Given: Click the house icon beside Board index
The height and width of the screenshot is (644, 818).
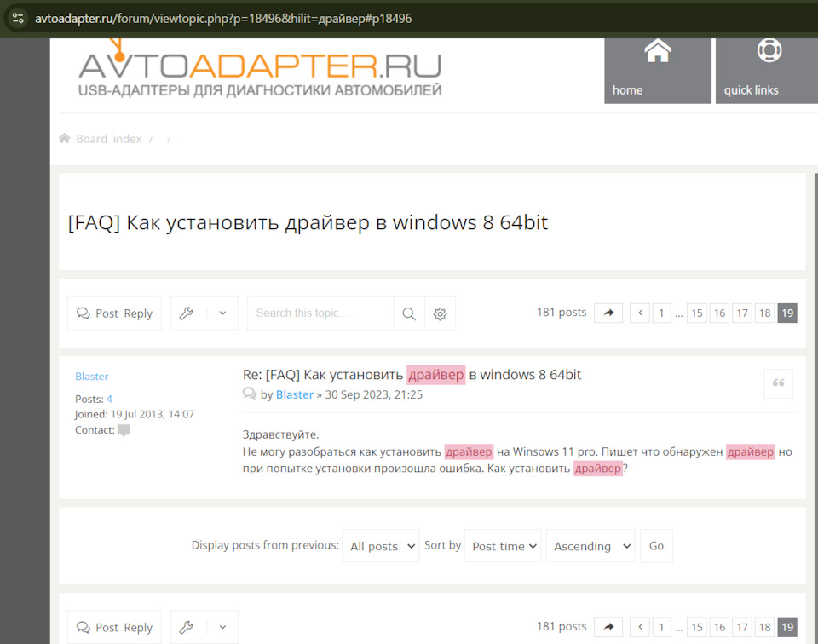Looking at the screenshot, I should click(x=64, y=138).
